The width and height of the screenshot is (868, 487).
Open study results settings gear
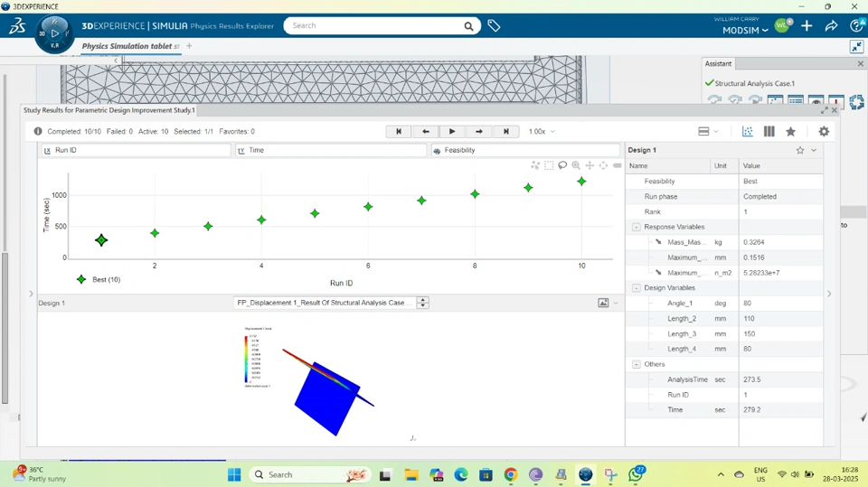(x=824, y=131)
